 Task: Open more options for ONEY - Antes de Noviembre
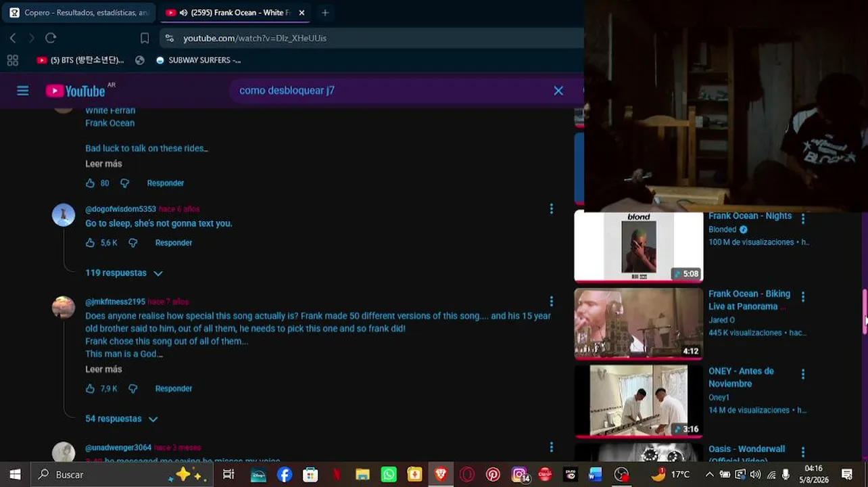802,375
